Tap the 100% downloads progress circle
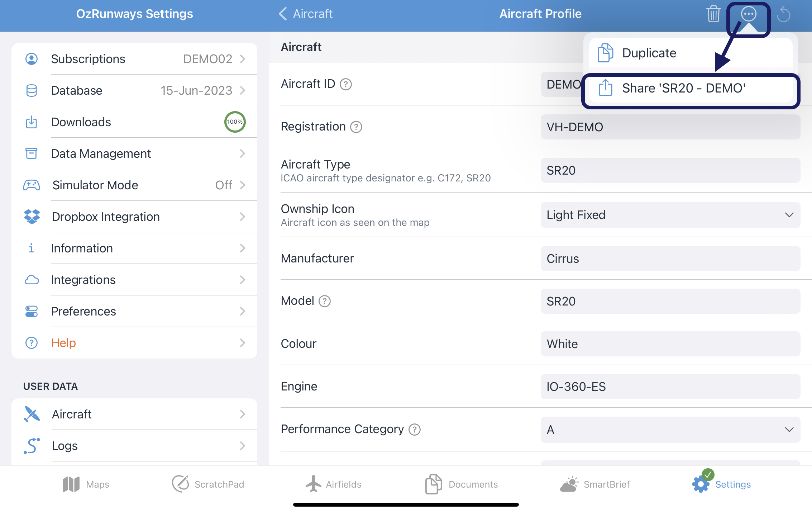 click(x=235, y=122)
